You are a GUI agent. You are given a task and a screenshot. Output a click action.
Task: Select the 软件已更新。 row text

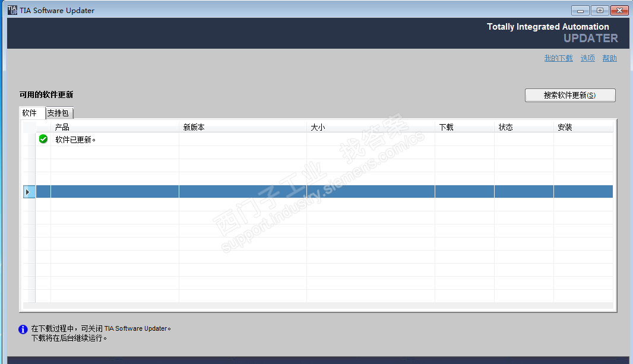click(75, 140)
